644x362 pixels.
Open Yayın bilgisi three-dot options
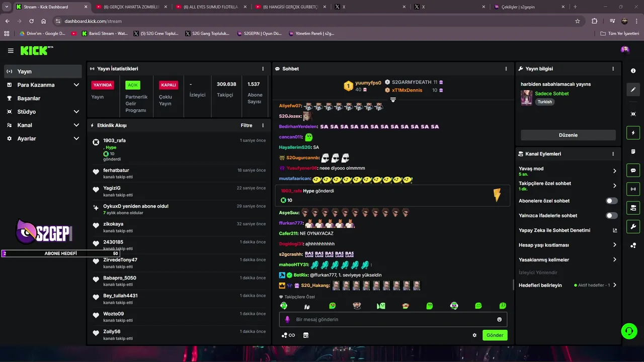(x=613, y=69)
